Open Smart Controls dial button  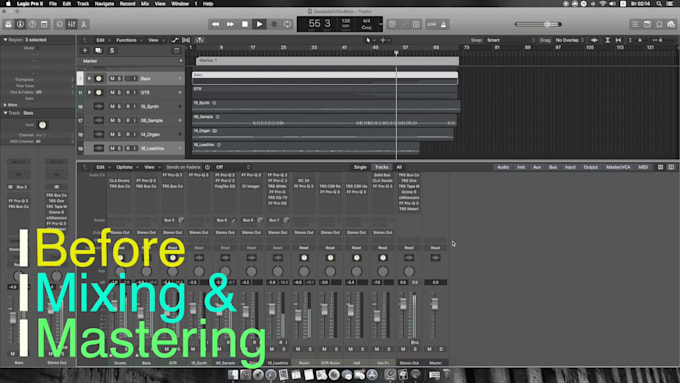click(x=59, y=24)
